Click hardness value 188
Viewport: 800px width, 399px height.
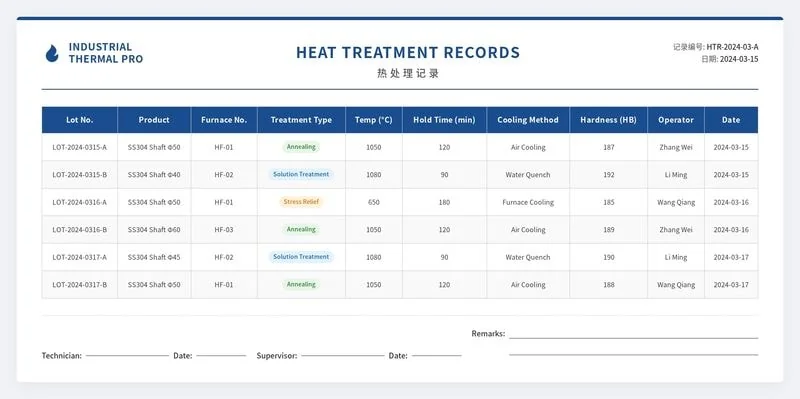click(609, 285)
